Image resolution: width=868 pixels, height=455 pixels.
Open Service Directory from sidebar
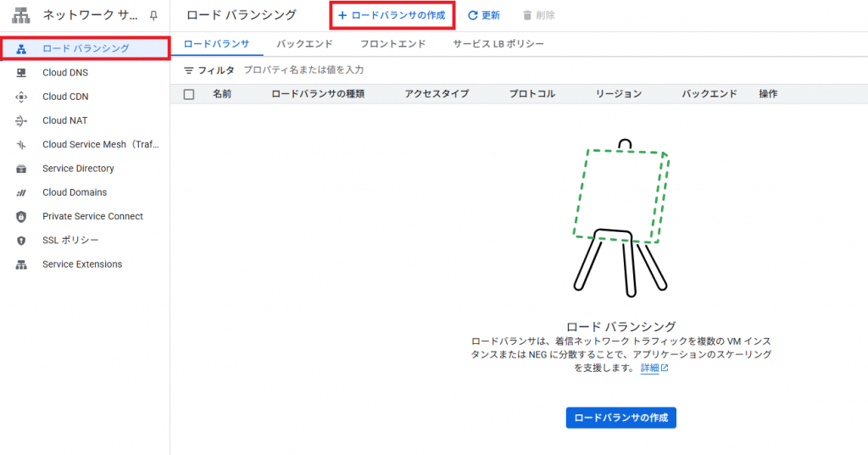[78, 169]
